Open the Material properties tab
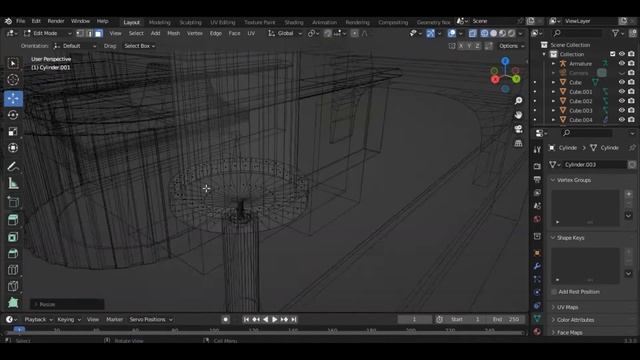Image resolution: width=640 pixels, height=360 pixels. pyautogui.click(x=537, y=331)
